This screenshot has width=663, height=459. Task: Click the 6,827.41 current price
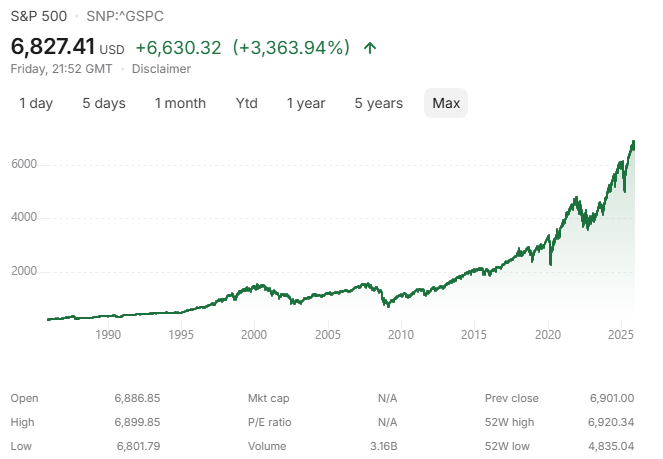click(x=53, y=46)
